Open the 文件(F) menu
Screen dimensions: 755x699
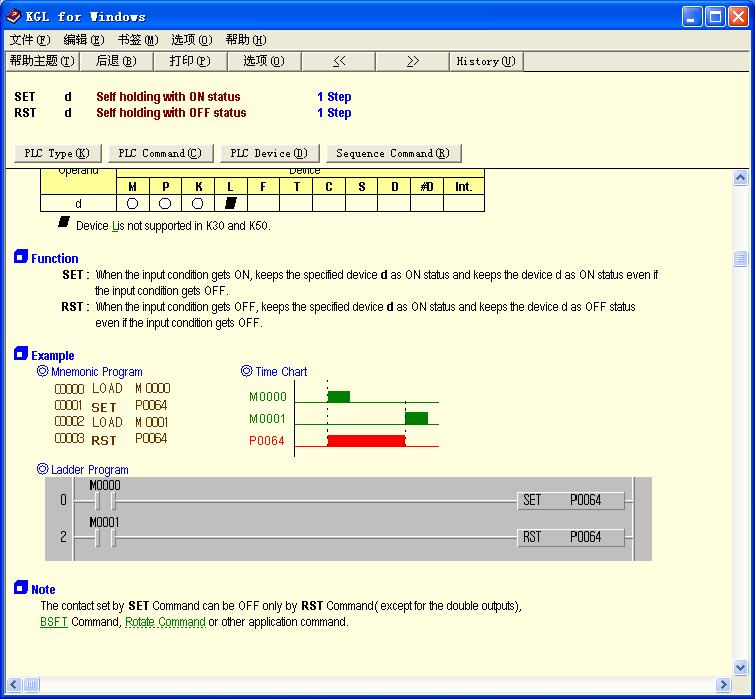coord(30,40)
